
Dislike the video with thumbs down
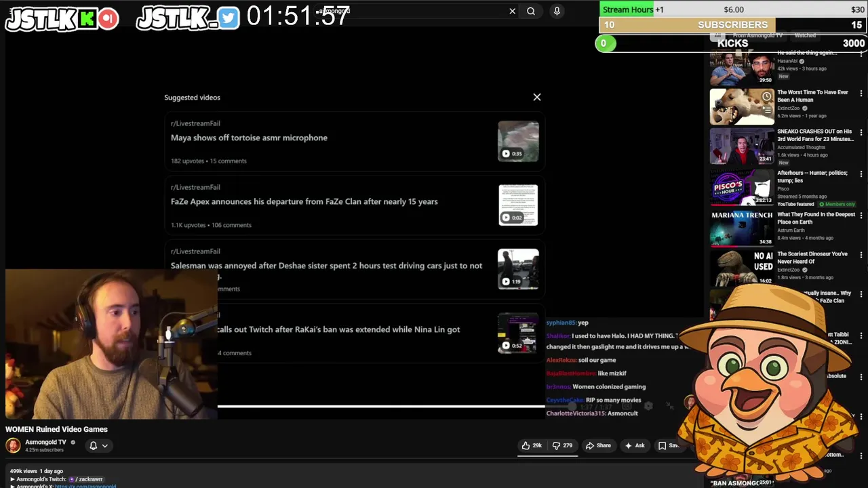coord(562,445)
